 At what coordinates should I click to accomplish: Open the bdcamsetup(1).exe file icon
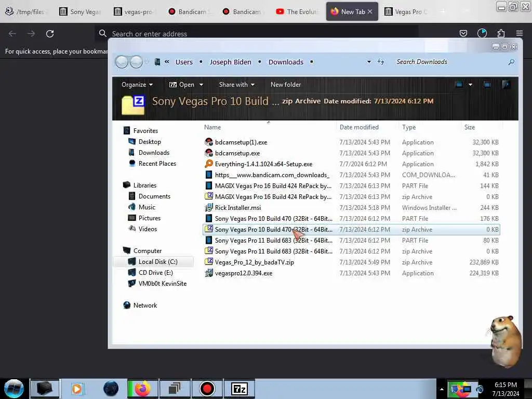(x=209, y=142)
